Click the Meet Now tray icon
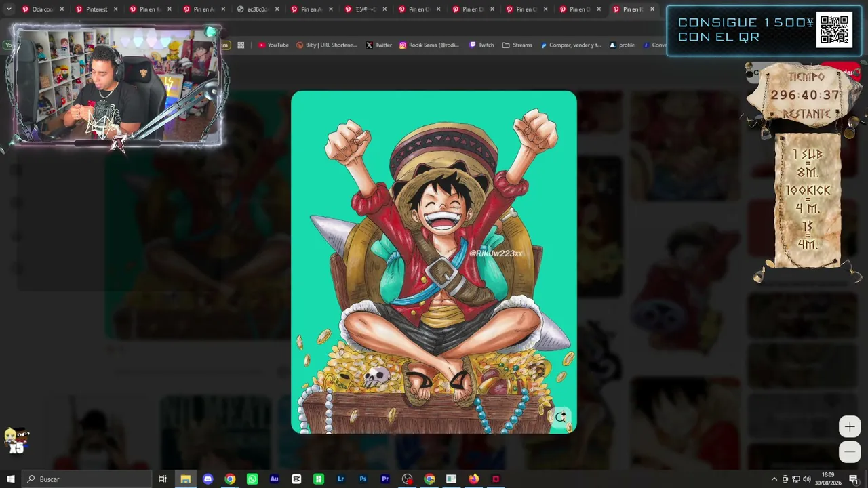Screen dimensions: 868x488 pos(785,479)
